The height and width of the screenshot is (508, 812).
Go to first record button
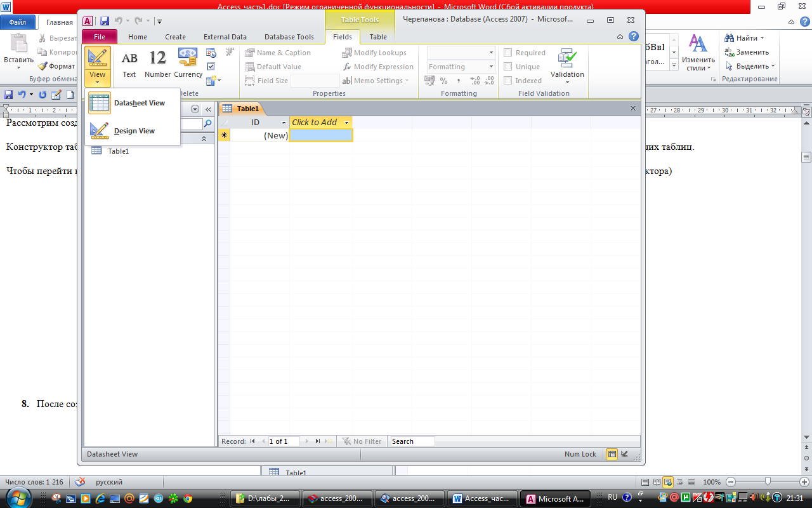click(252, 441)
